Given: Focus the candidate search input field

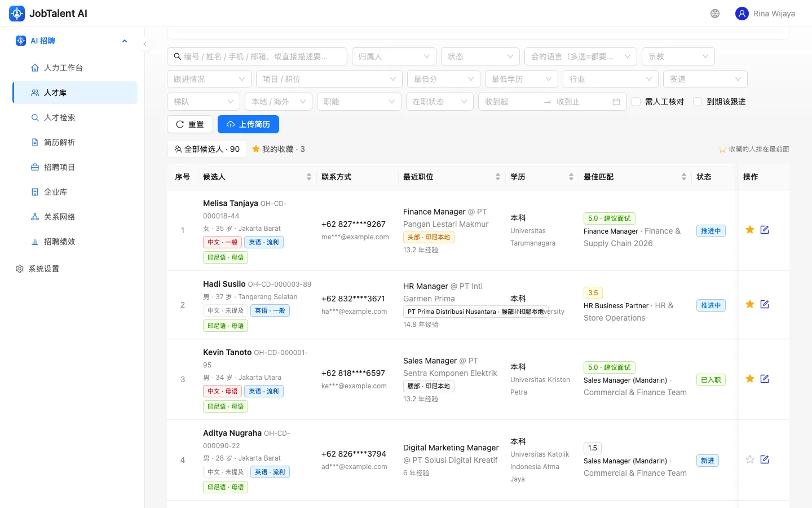Looking at the screenshot, I should click(x=257, y=56).
